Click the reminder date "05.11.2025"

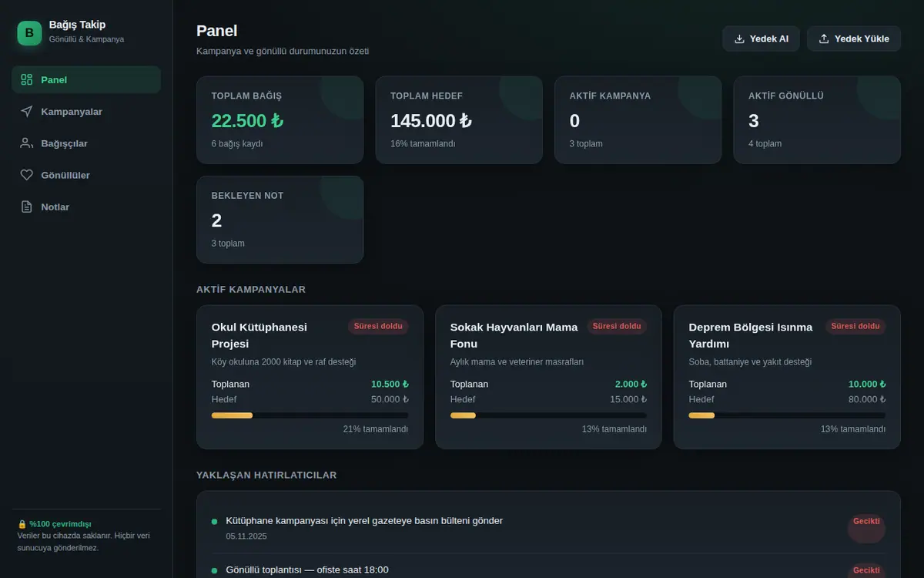(x=246, y=536)
